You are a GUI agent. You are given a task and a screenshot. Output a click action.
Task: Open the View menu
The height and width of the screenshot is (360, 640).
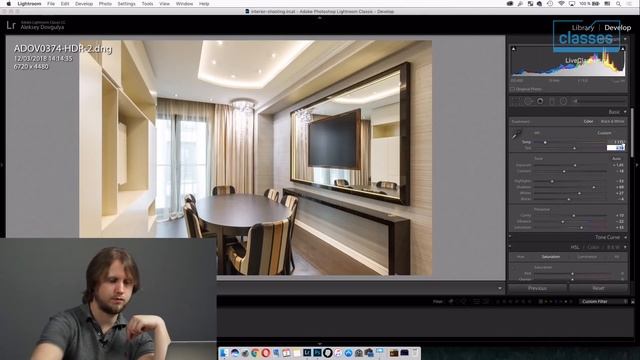point(164,4)
